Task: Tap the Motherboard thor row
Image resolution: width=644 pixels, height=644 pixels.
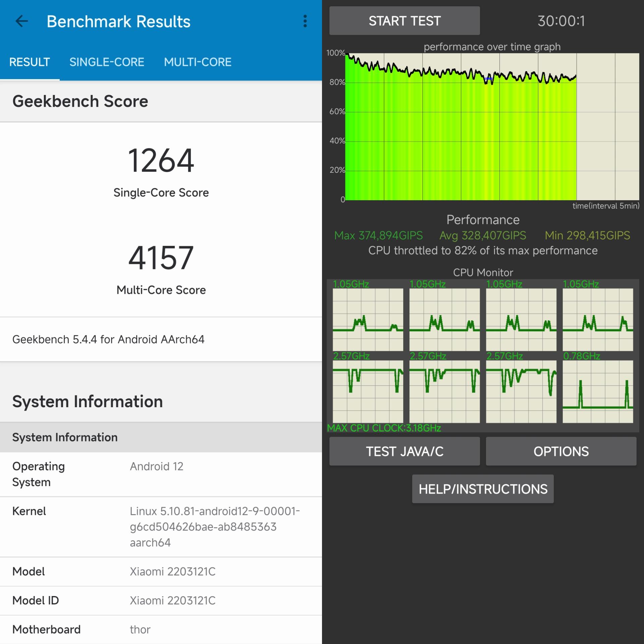Action: point(161,629)
